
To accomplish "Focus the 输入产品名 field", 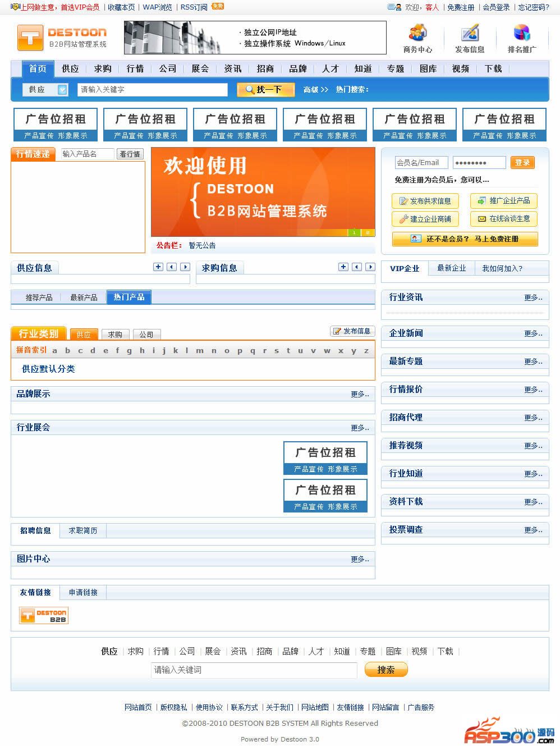I will tap(87, 154).
